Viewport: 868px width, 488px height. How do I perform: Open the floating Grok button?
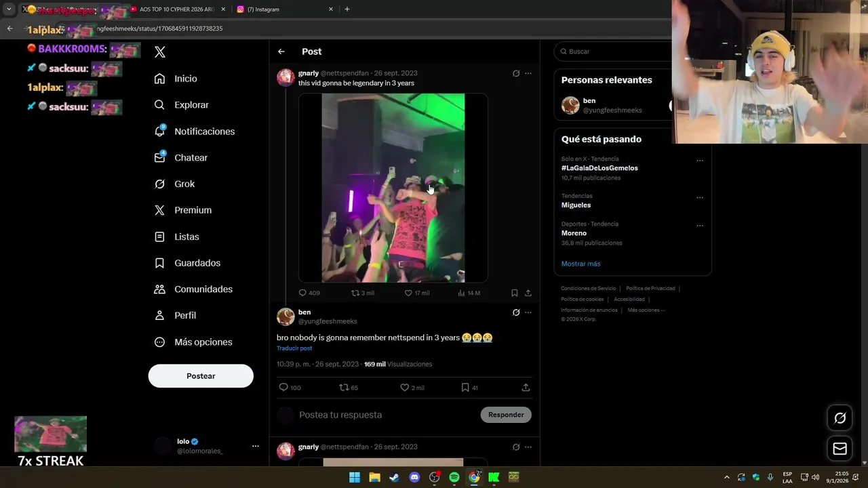coord(840,418)
